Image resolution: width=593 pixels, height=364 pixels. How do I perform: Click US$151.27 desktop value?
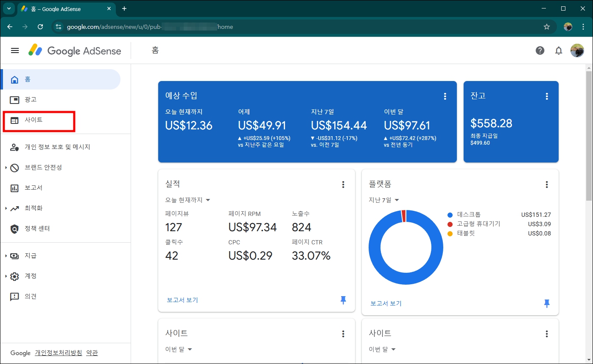536,215
